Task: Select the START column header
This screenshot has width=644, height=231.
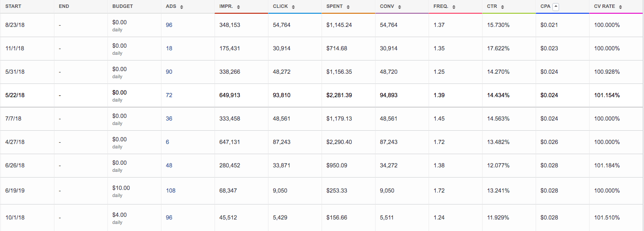Action: pos(13,7)
